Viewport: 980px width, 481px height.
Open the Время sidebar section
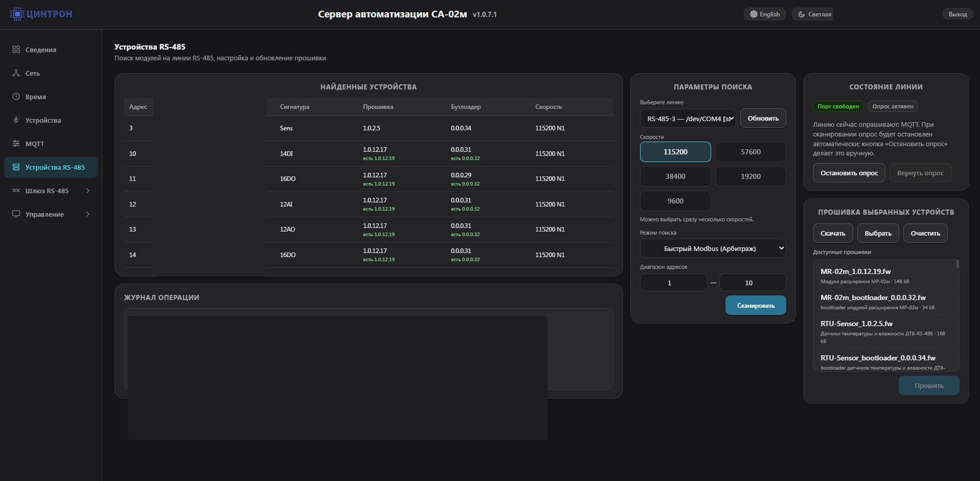51,97
